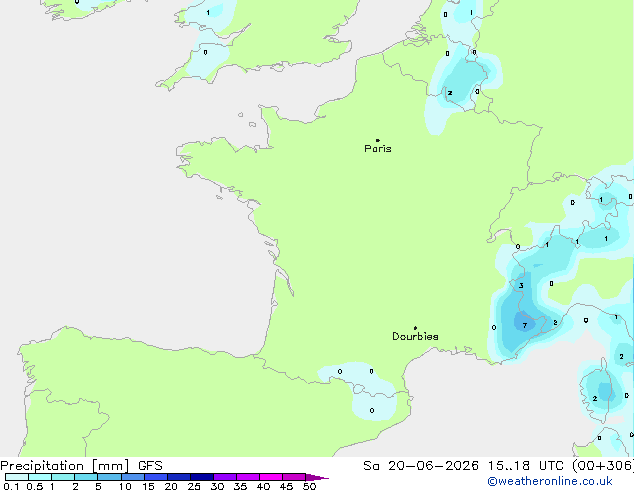Click the 'Sa 20-06-2026' date text

tap(421, 466)
